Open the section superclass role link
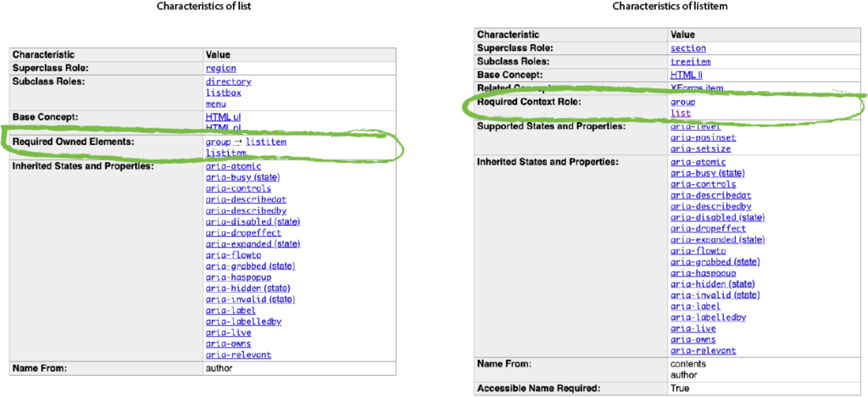 click(688, 48)
